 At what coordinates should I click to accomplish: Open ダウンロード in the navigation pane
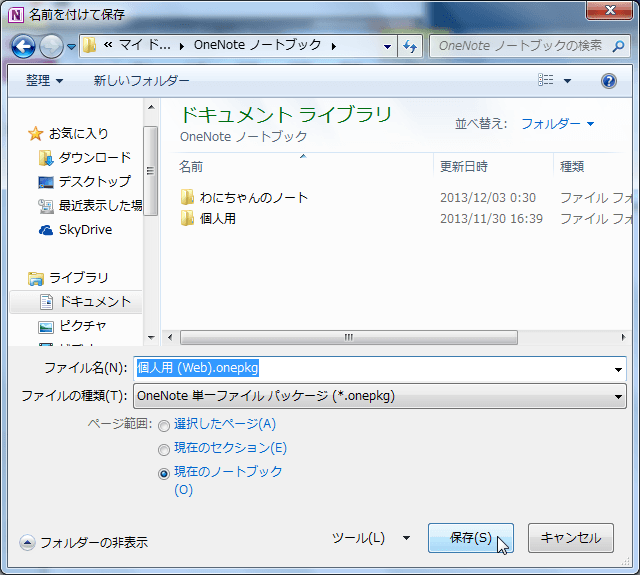click(x=95, y=158)
